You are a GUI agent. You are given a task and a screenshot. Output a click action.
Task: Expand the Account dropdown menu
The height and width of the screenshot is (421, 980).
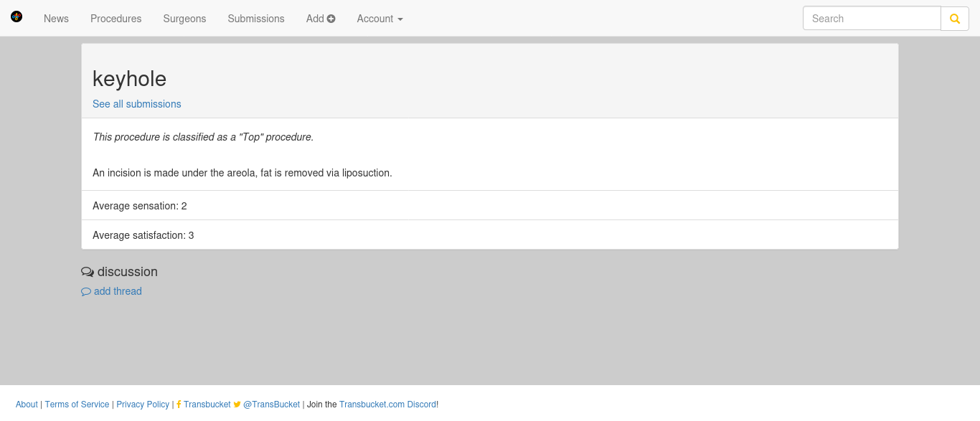coord(380,19)
